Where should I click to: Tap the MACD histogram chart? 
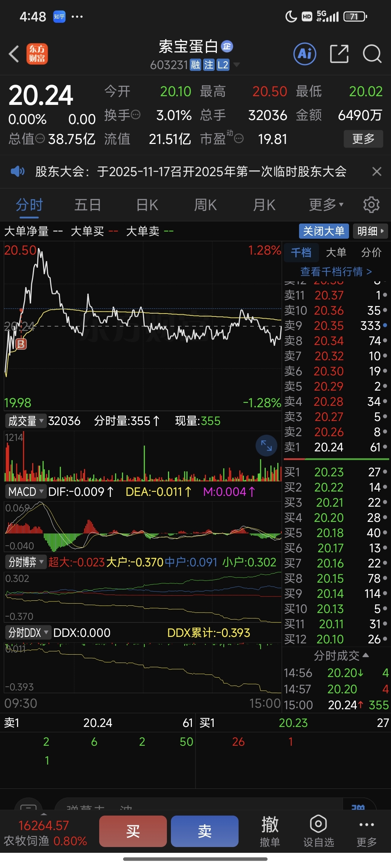coord(143,527)
